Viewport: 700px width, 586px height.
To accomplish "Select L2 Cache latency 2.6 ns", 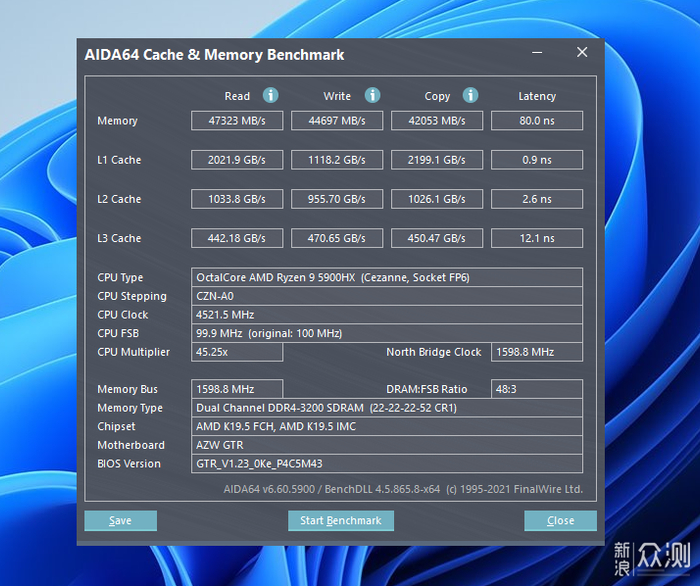I will pyautogui.click(x=537, y=199).
